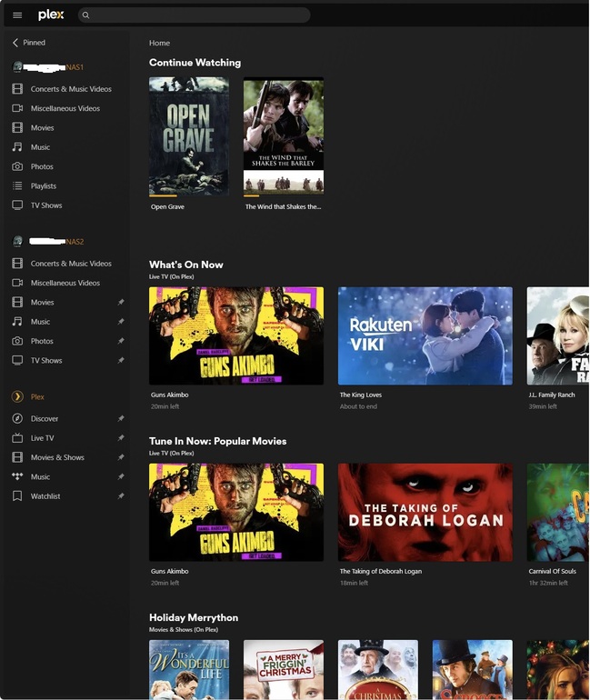Click Open Grave watch progress bar

pos(189,196)
